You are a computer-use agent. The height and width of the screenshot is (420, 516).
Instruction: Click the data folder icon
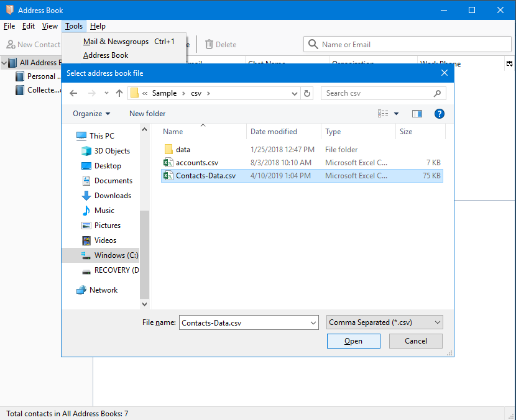pos(168,149)
